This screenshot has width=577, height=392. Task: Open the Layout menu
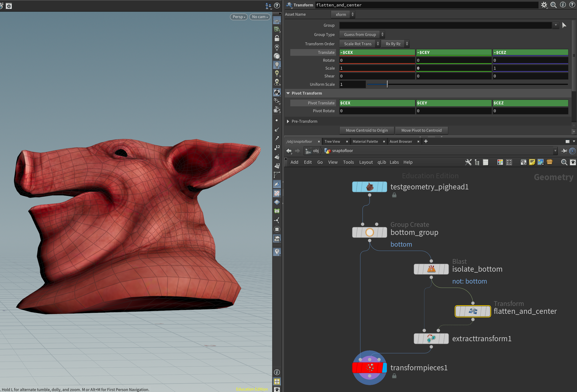(366, 162)
